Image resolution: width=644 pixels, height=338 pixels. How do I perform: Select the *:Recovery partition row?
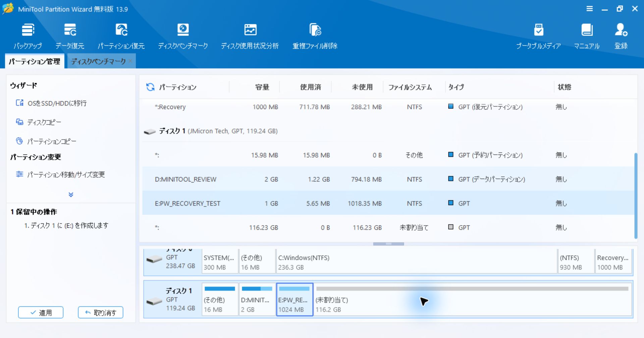[x=388, y=107]
